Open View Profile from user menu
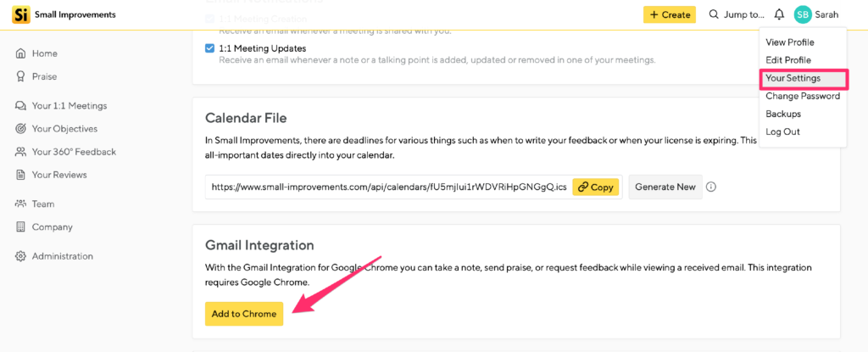The height and width of the screenshot is (352, 868). [x=789, y=42]
